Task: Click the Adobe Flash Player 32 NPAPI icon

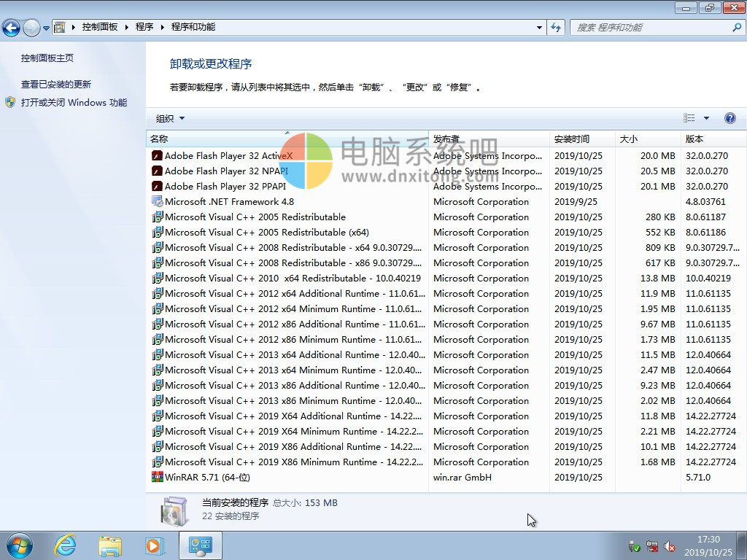Action: pyautogui.click(x=158, y=171)
